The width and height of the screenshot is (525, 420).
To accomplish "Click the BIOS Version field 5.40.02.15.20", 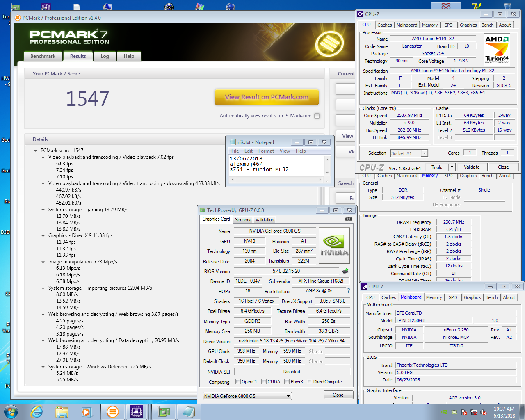I will [x=286, y=271].
